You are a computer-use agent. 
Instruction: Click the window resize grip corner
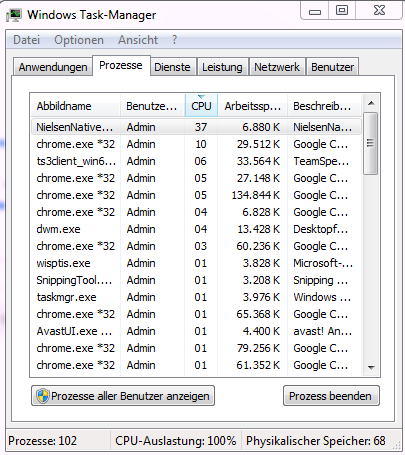[x=397, y=445]
